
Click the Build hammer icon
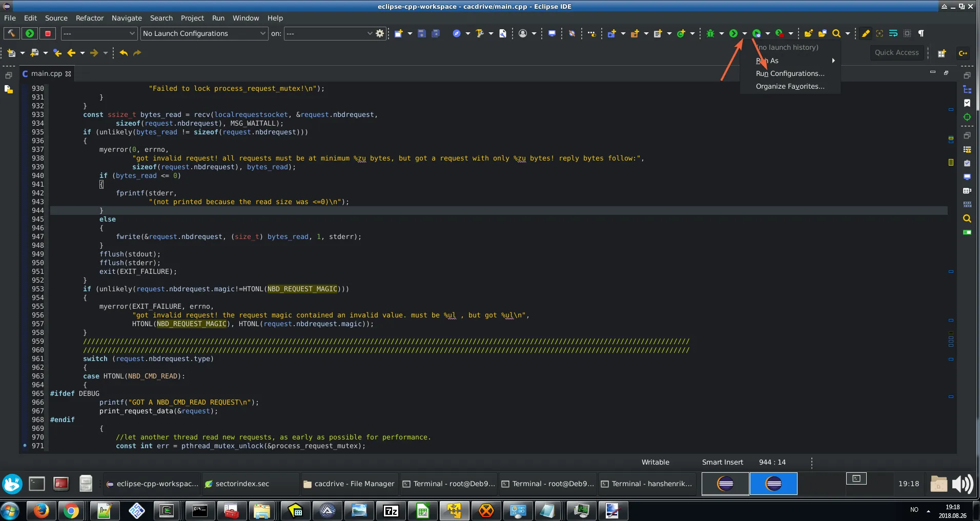[x=11, y=33]
